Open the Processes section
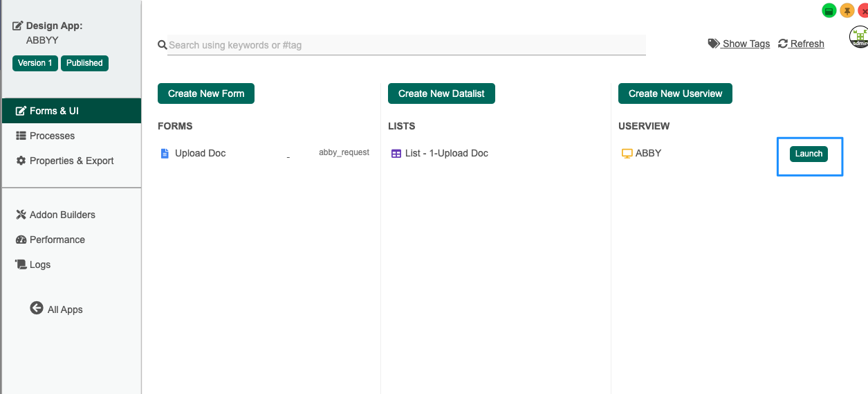The image size is (868, 394). (52, 136)
